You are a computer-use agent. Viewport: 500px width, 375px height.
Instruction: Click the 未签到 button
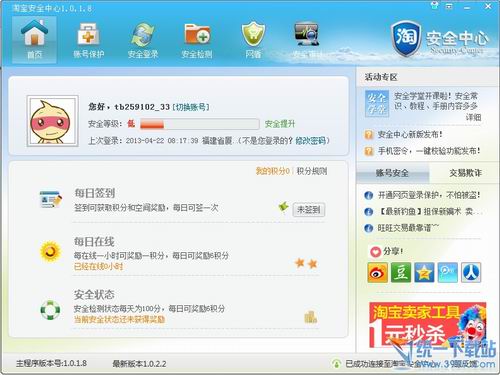(x=309, y=210)
